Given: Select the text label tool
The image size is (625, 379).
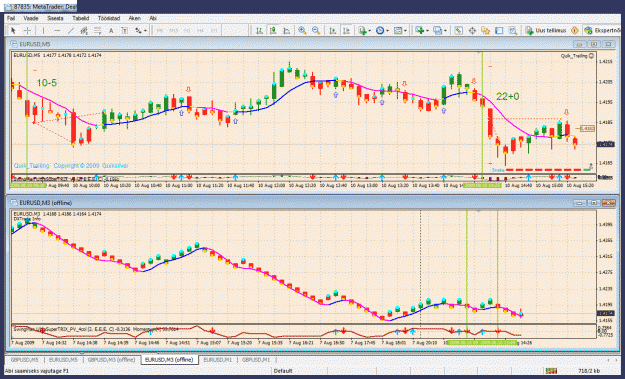Looking at the screenshot, I should tap(124, 30).
